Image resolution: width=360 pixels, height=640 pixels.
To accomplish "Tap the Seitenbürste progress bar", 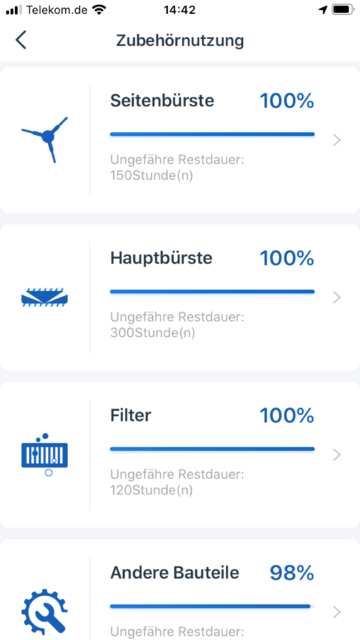I will coord(212,134).
